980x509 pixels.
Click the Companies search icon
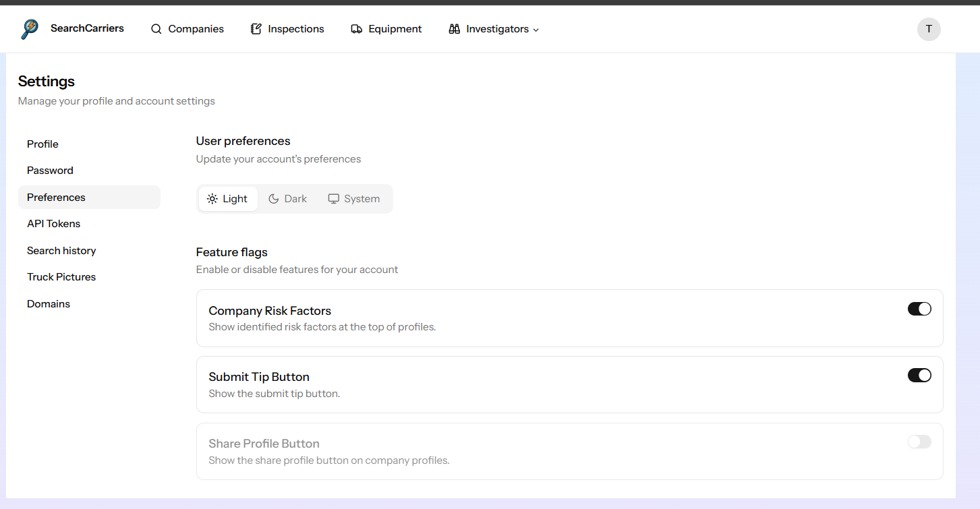156,29
